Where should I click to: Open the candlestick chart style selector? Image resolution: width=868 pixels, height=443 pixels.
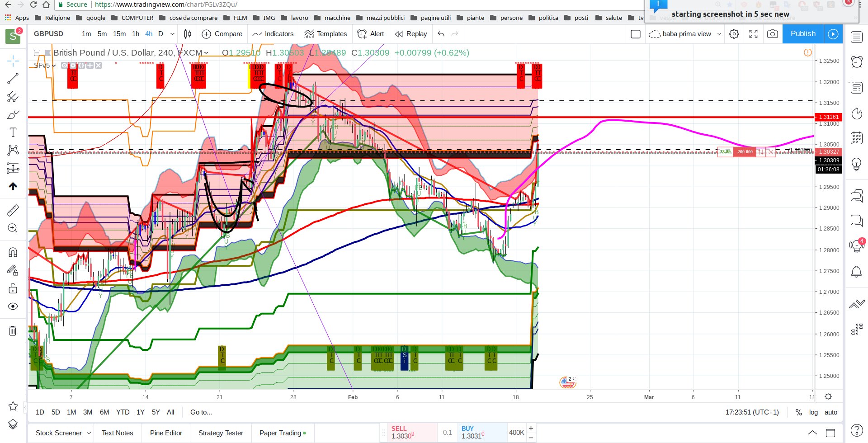tap(188, 34)
